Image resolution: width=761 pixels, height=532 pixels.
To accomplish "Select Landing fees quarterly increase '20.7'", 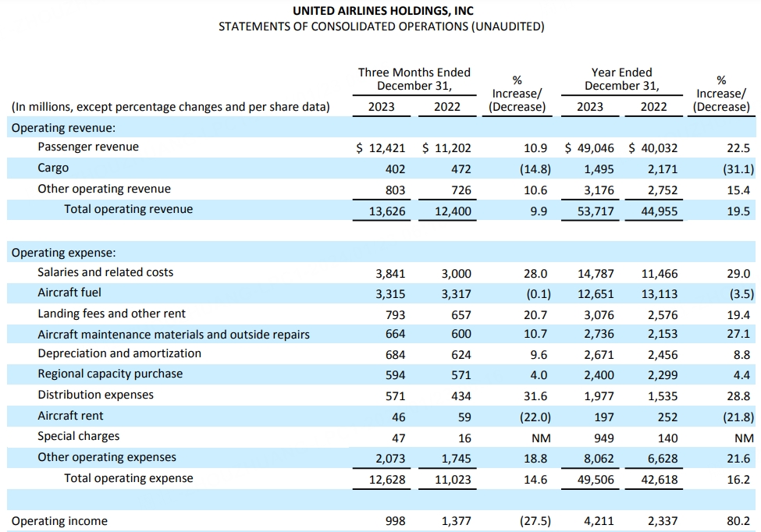I will pyautogui.click(x=535, y=315).
